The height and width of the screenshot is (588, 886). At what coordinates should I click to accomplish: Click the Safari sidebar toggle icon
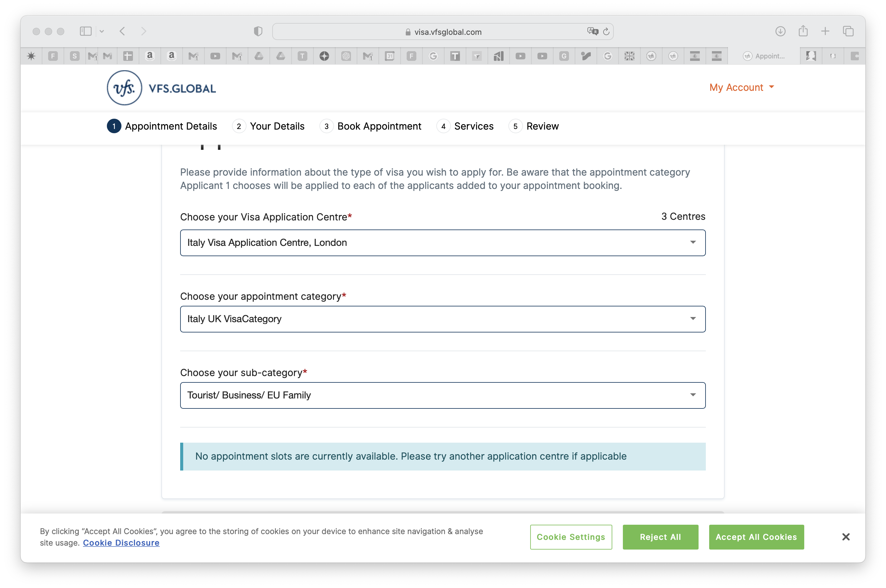click(x=85, y=31)
